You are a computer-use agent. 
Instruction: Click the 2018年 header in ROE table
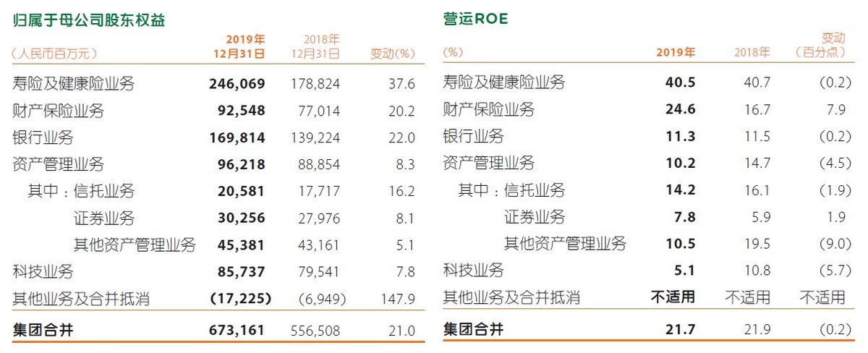pos(752,53)
